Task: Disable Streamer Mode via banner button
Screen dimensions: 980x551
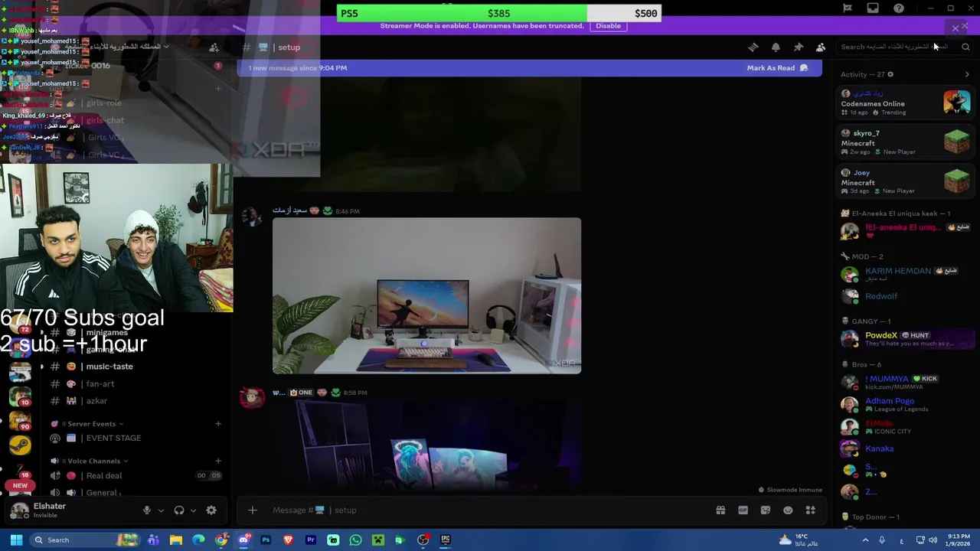Action: (x=609, y=26)
